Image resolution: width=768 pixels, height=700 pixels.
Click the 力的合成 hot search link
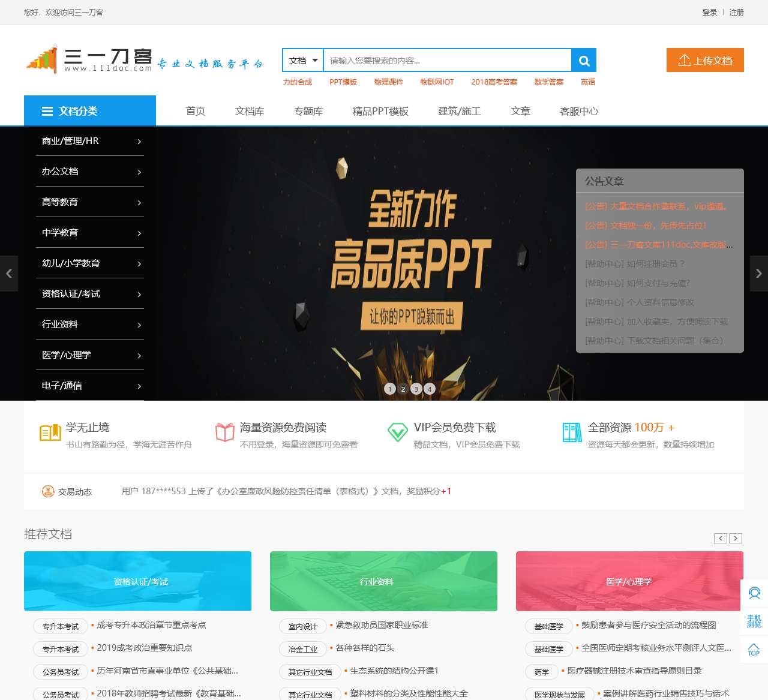[298, 82]
